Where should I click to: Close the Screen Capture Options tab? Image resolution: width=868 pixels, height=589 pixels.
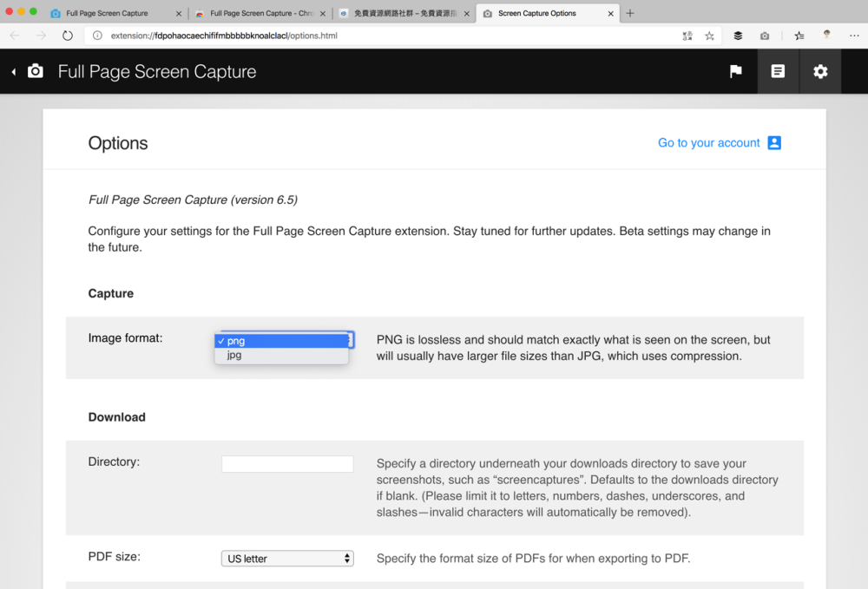point(610,14)
